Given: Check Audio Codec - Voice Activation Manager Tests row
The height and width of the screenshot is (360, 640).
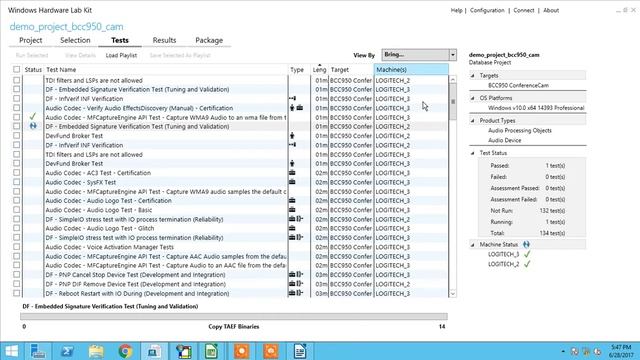Looking at the screenshot, I should (16, 247).
